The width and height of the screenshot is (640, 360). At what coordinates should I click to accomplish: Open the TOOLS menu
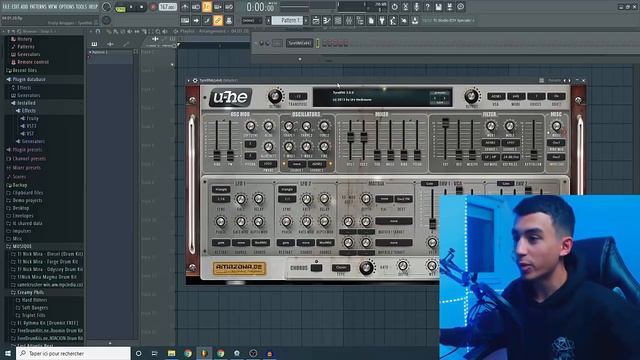point(81,7)
